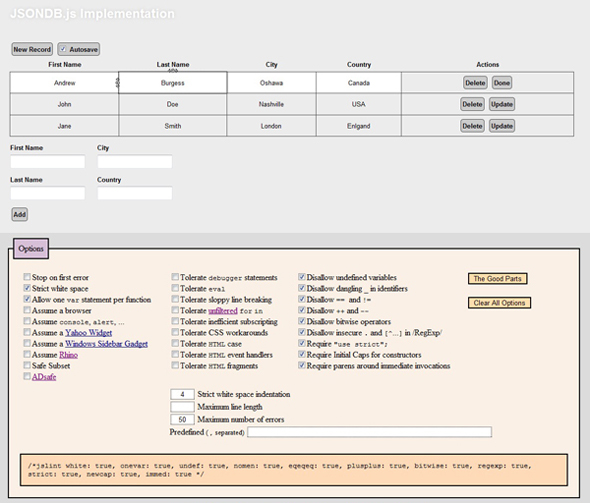Delete the John Doe record

pos(472,104)
